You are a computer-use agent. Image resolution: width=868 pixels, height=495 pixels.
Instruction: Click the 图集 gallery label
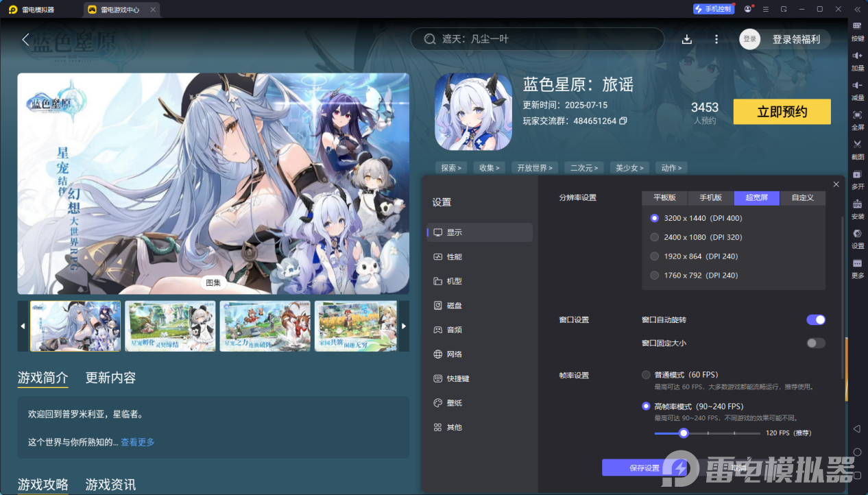[213, 282]
